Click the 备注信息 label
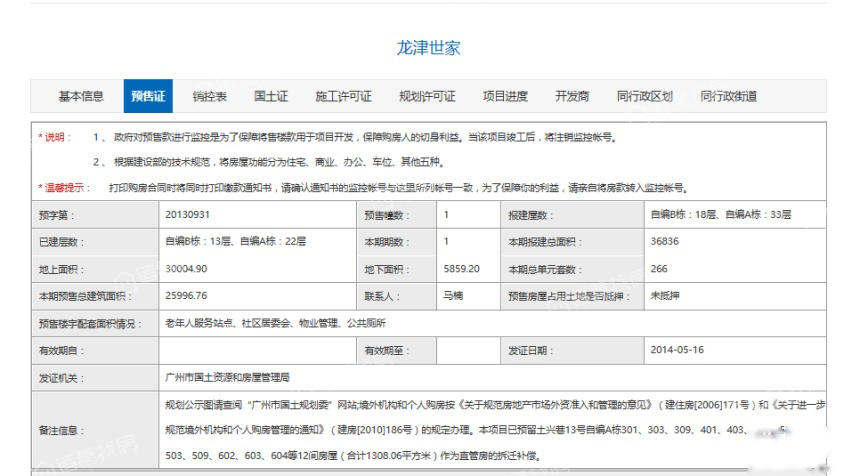This screenshot has height=476, width=860. tap(61, 430)
